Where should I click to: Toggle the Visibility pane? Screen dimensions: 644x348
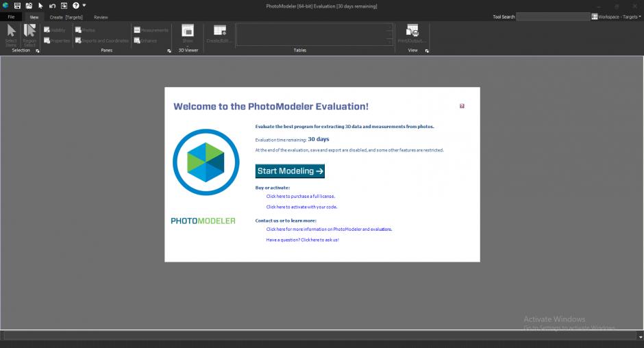tap(55, 30)
